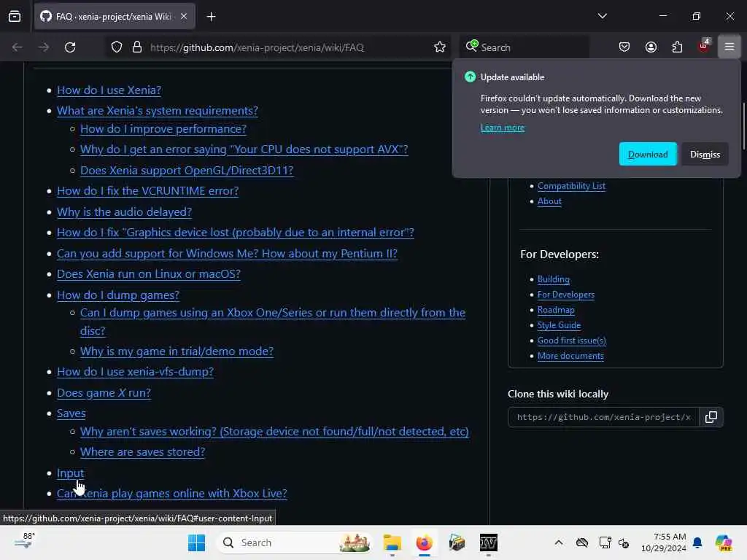Open the Extensions puzzle icon
The height and width of the screenshot is (560, 747).
coord(677,47)
